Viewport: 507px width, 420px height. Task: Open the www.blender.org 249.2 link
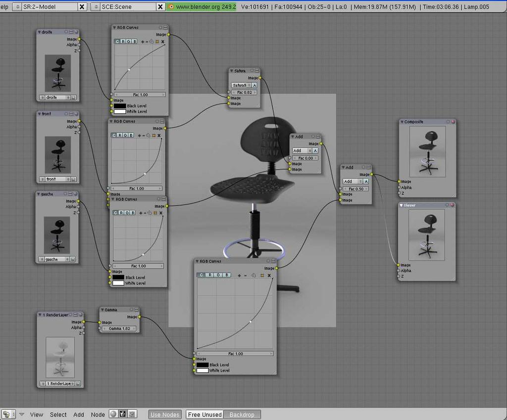pyautogui.click(x=202, y=7)
